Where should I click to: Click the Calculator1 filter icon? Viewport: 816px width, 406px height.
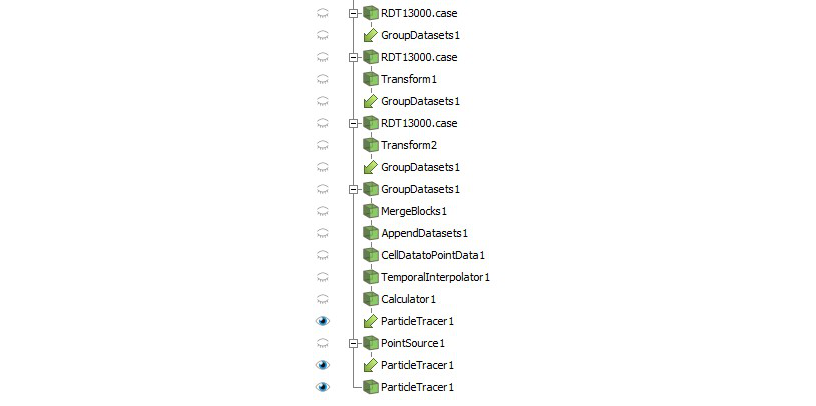click(x=371, y=299)
